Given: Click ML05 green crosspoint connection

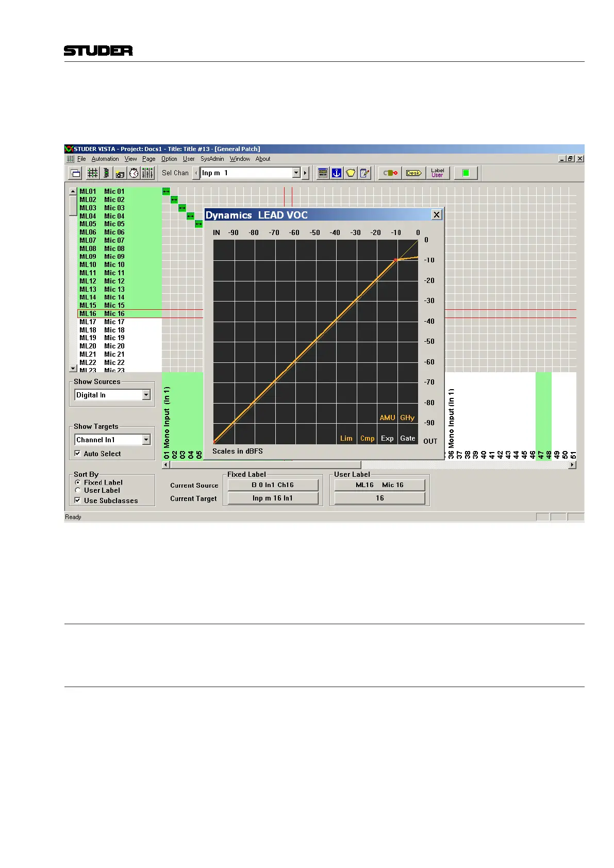Looking at the screenshot, I should pyautogui.click(x=198, y=224).
